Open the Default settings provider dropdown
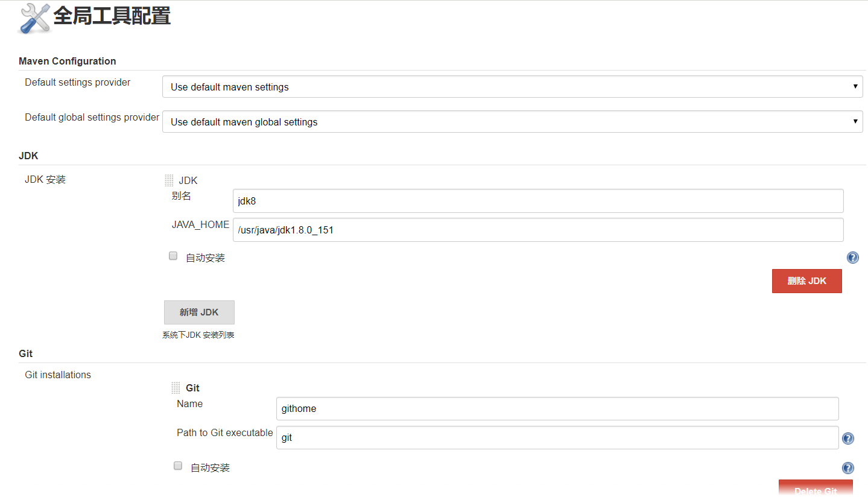The image size is (868, 500). coord(512,87)
